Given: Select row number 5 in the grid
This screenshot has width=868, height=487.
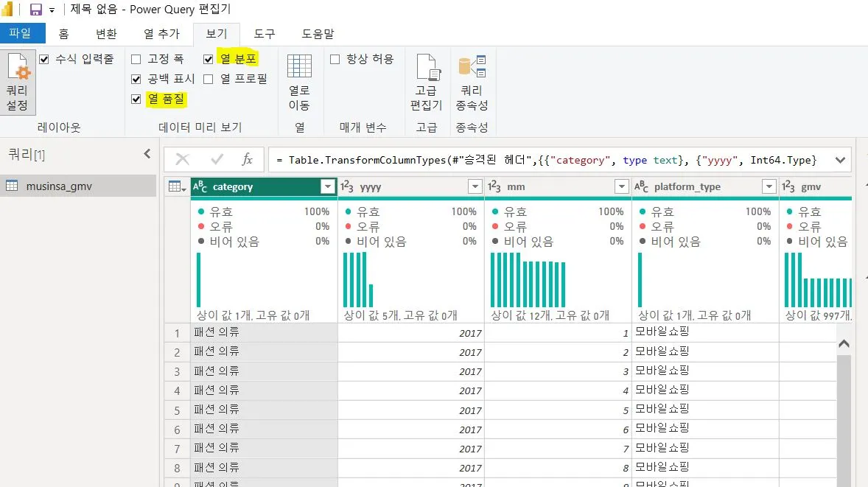Looking at the screenshot, I should tap(177, 410).
